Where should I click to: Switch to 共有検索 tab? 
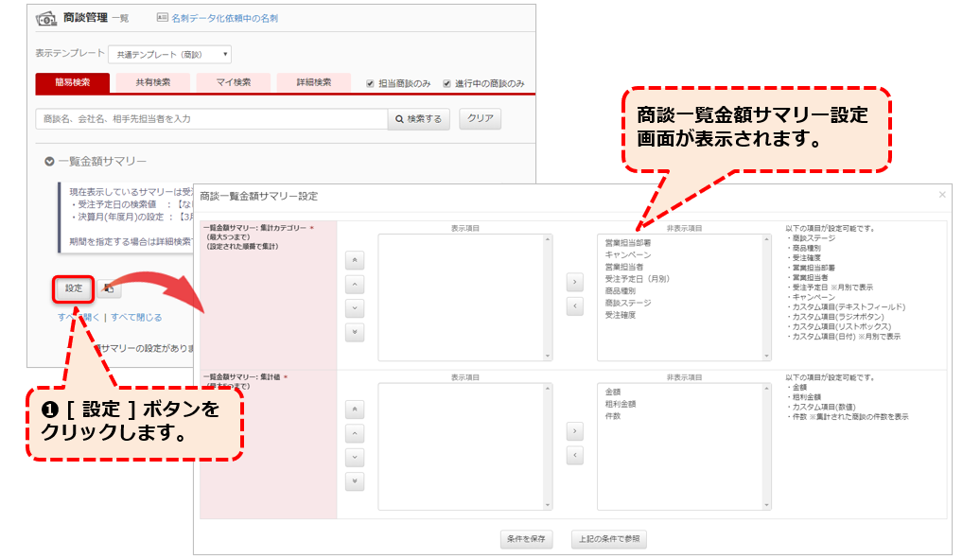[152, 82]
